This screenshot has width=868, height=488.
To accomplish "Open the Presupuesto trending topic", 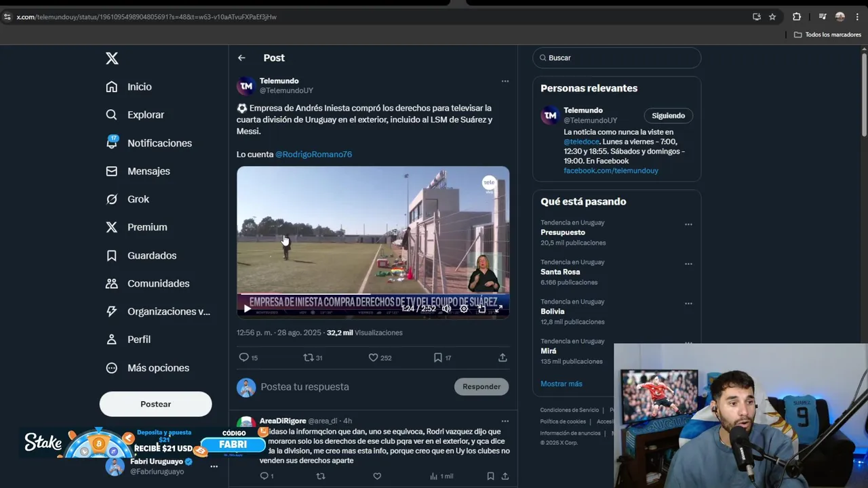I will 563,232.
